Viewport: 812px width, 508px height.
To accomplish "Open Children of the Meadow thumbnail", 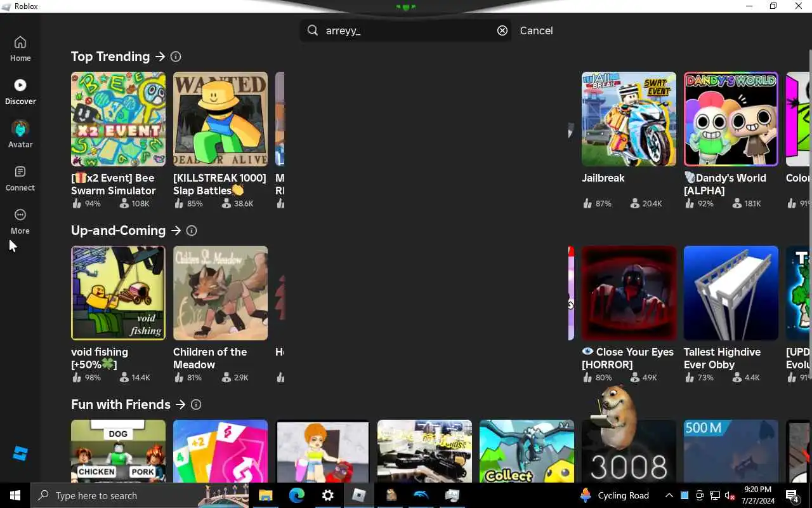I will pyautogui.click(x=220, y=293).
